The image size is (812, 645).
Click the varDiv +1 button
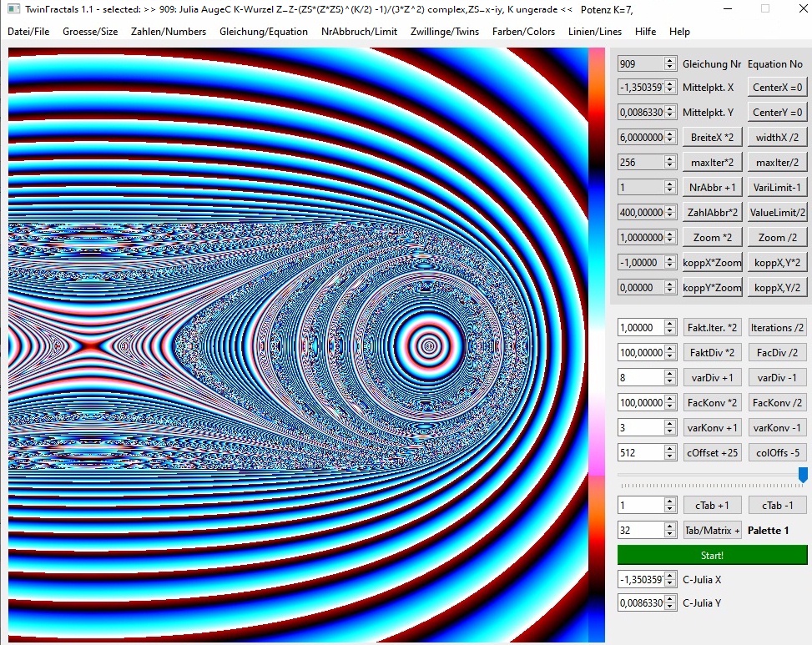tap(712, 377)
